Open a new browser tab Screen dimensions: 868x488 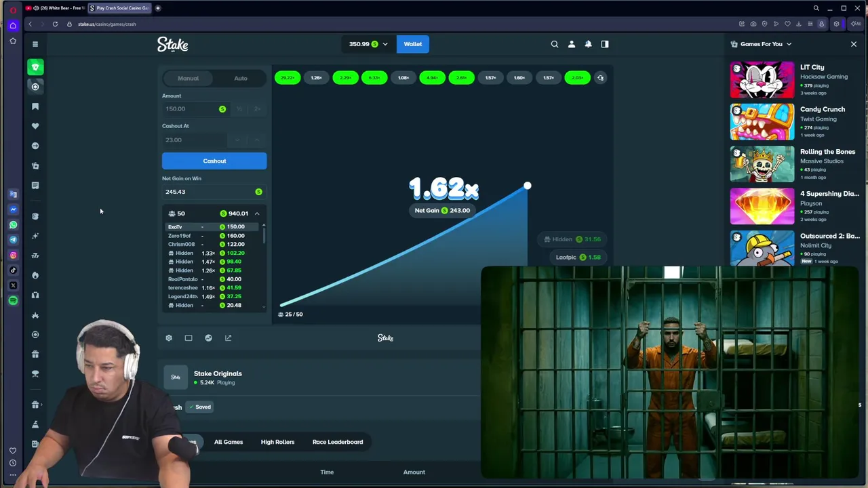pyautogui.click(x=158, y=8)
